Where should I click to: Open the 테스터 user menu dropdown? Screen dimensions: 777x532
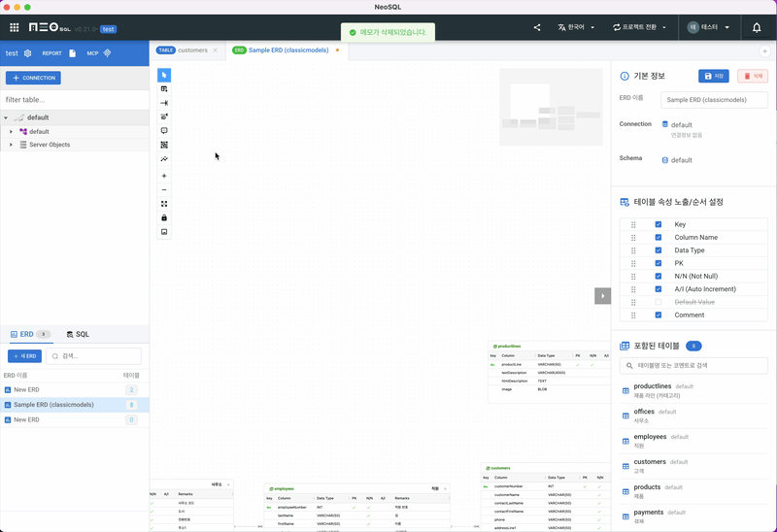[708, 27]
